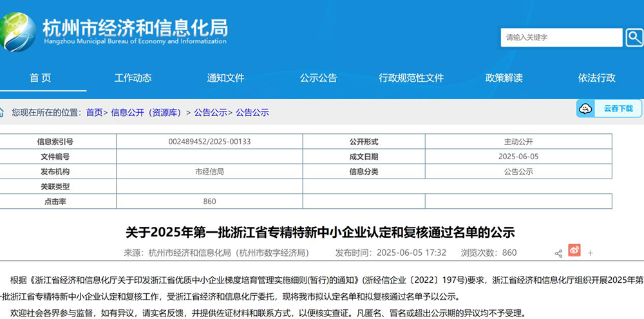Open 行政规范性文件 in the navigation bar
Viewport: 644px width, 319px height.
point(411,78)
